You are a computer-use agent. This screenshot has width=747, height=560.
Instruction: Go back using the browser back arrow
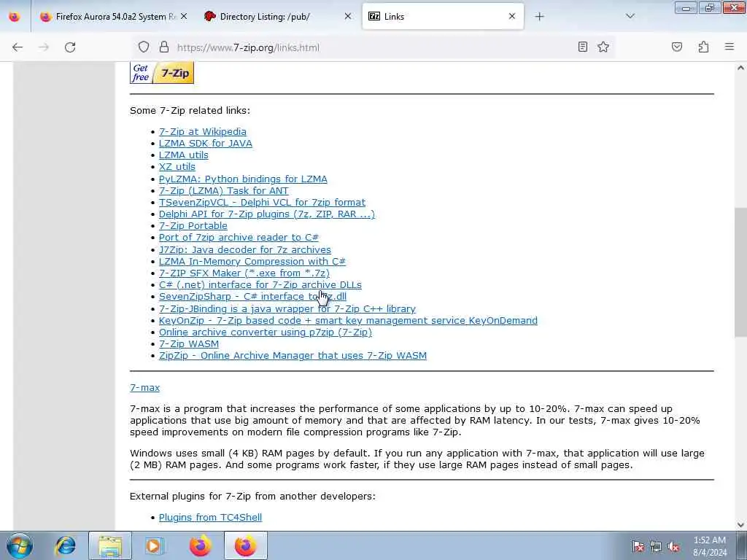tap(18, 47)
